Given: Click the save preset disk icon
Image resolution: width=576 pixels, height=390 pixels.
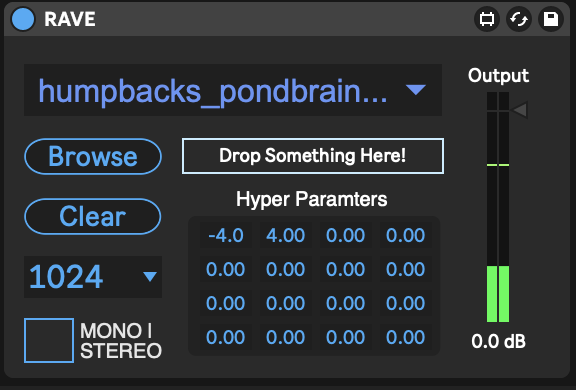Looking at the screenshot, I should (x=551, y=19).
